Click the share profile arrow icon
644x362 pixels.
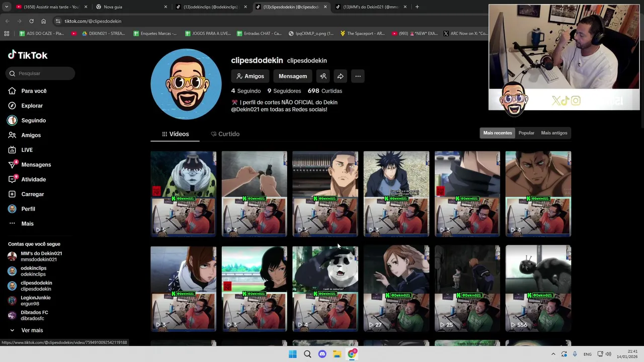click(341, 76)
